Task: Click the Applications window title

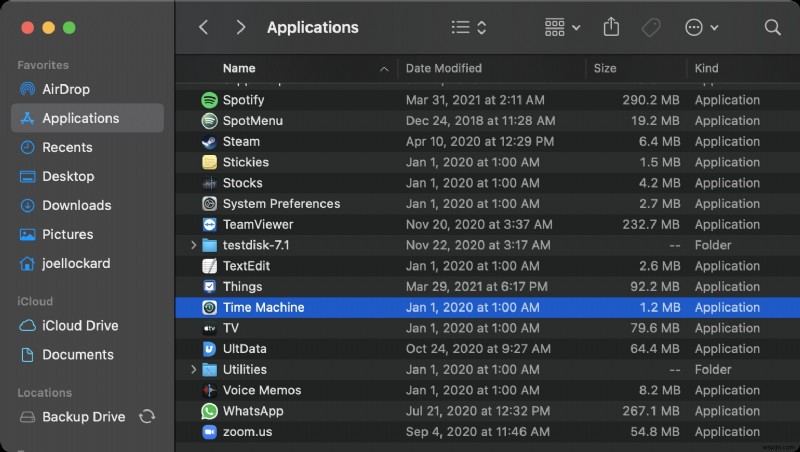Action: (313, 28)
